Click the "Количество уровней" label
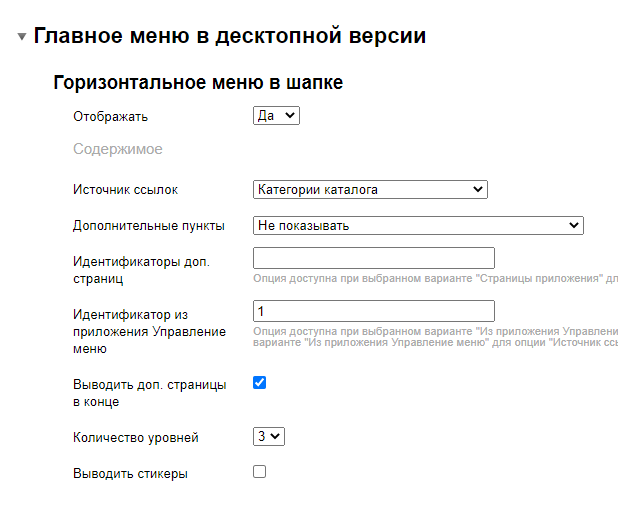Screen dimensions: 618x517 [136, 438]
